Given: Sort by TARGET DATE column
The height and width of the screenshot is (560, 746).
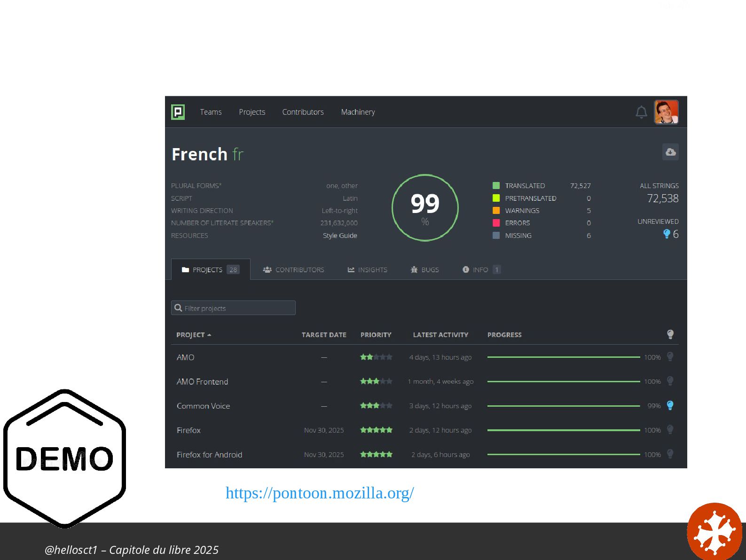Looking at the screenshot, I should (x=324, y=335).
